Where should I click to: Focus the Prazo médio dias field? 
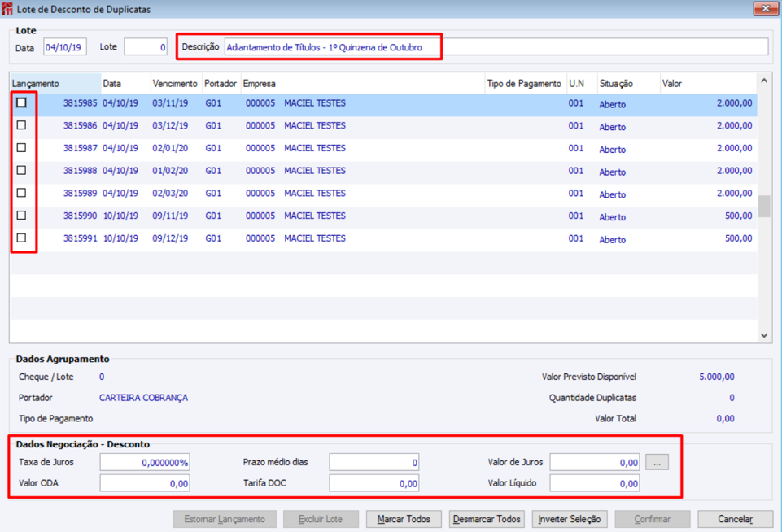(x=374, y=462)
